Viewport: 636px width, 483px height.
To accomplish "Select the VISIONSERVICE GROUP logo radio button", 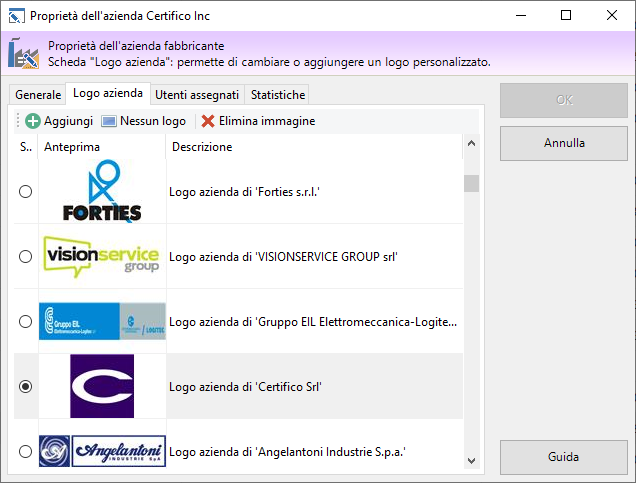I will [26, 256].
